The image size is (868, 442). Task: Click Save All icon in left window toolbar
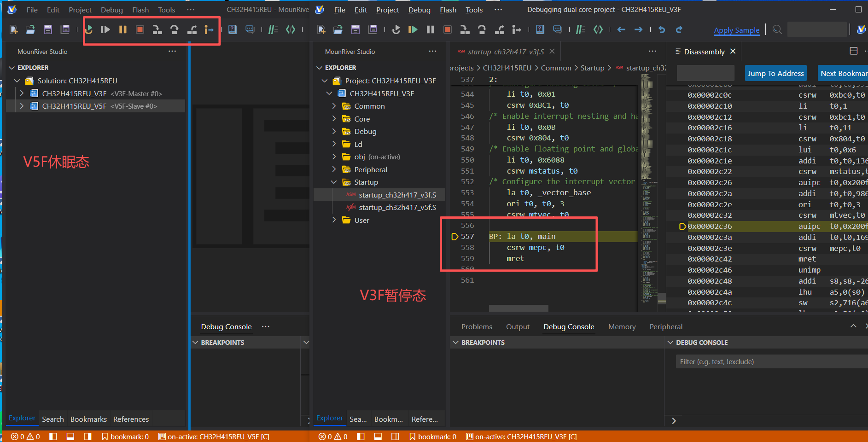coord(65,29)
